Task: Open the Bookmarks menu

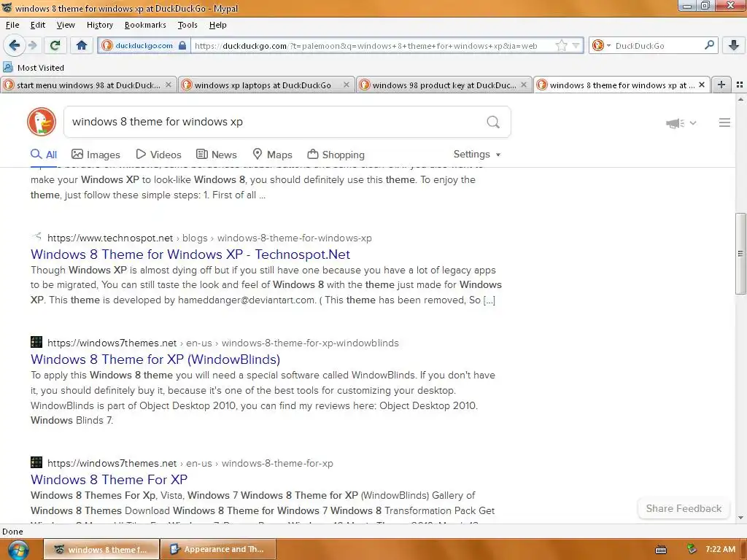Action: point(145,25)
